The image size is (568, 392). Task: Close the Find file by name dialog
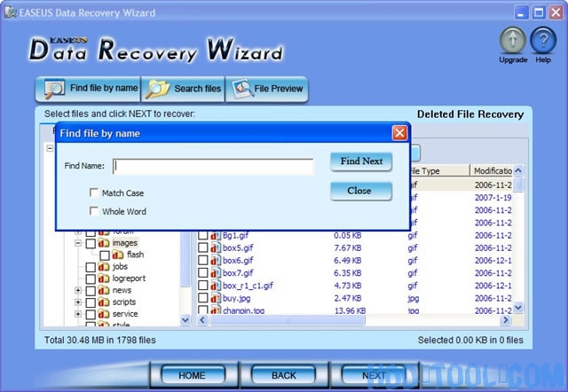399,133
